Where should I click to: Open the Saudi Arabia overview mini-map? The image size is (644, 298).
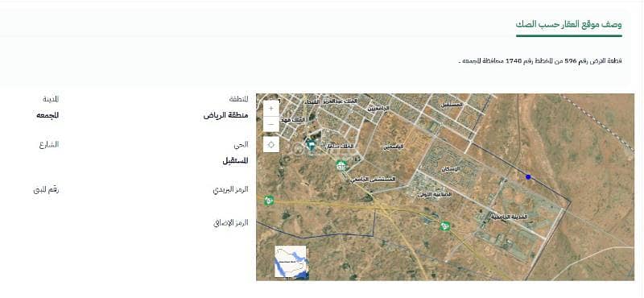coord(291,262)
